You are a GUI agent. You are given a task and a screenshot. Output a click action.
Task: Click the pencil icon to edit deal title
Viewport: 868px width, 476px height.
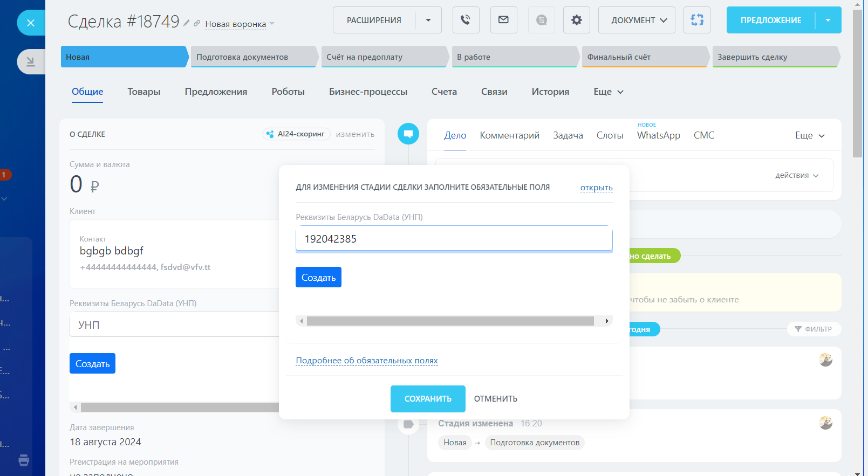(x=187, y=23)
